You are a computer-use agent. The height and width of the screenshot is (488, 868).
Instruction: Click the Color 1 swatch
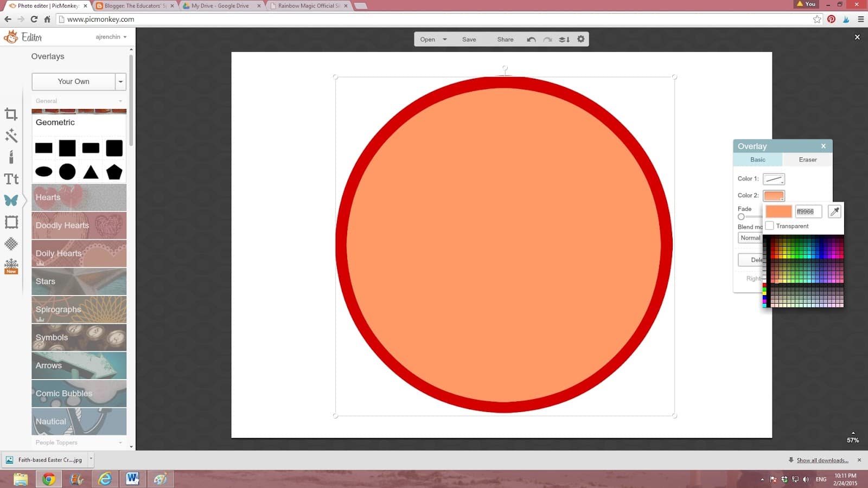pyautogui.click(x=774, y=179)
